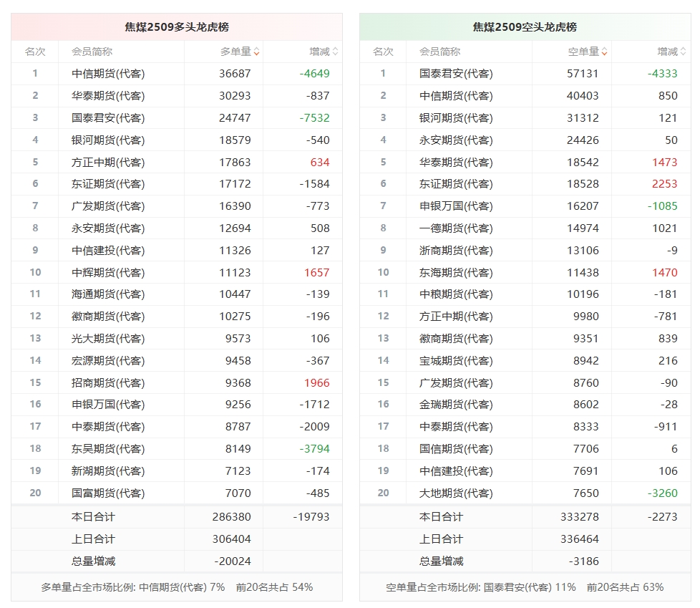Select short total change -3186
700x608 pixels.
[583, 561]
